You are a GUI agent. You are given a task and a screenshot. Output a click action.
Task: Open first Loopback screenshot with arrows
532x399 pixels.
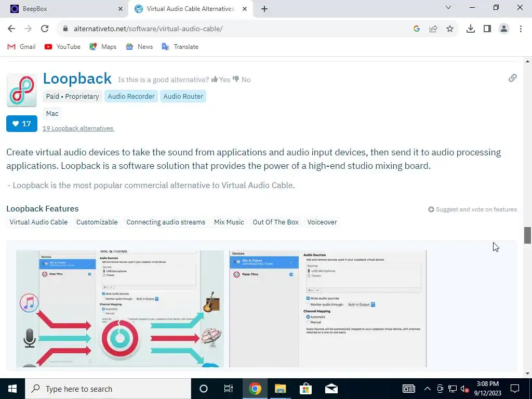tap(120, 309)
